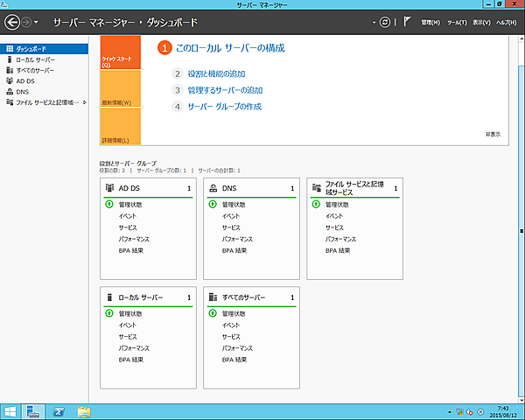Open the ヘルプ(H) menu
Screen dimensions: 525x420
507,23
